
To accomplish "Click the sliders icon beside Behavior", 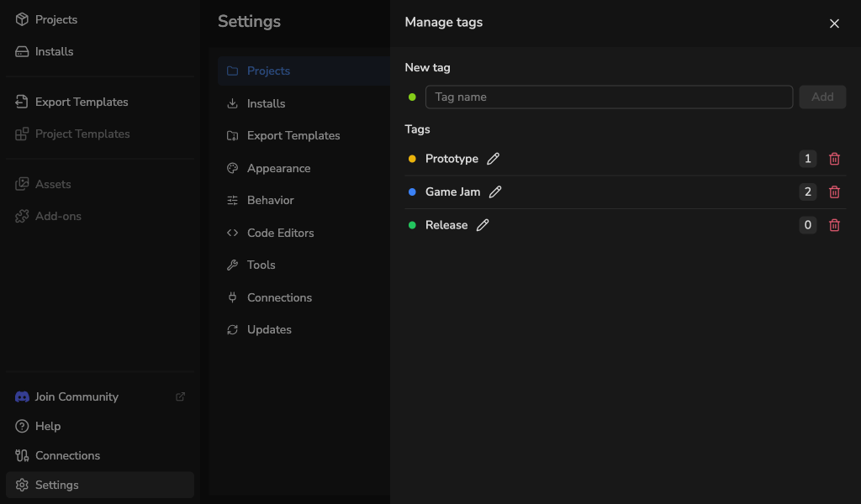I will 232,200.
